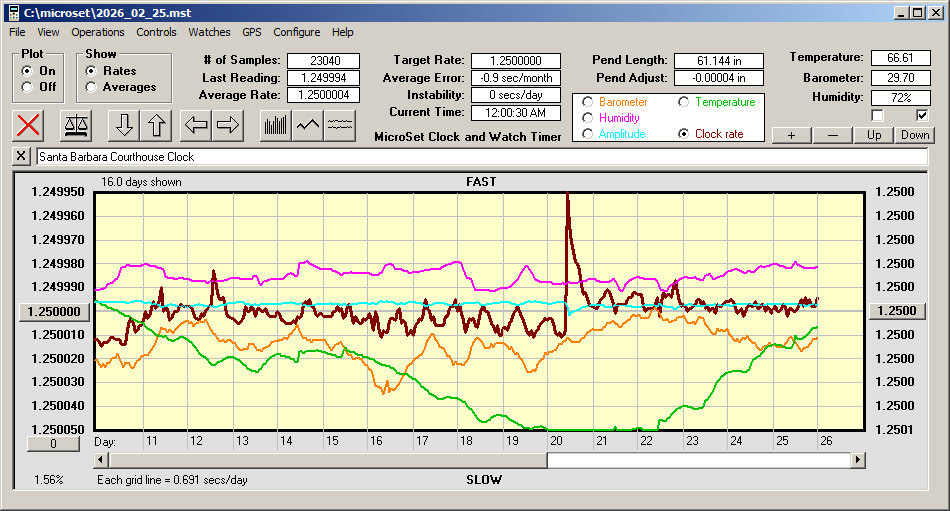Turn Plot off with Off radio
Screen dimensions: 950x511
tap(27, 87)
